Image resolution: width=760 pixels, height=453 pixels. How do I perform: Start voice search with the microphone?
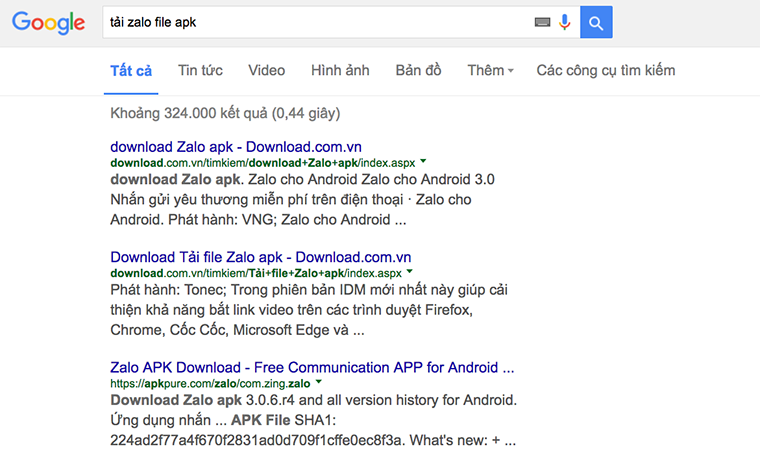[x=565, y=22]
